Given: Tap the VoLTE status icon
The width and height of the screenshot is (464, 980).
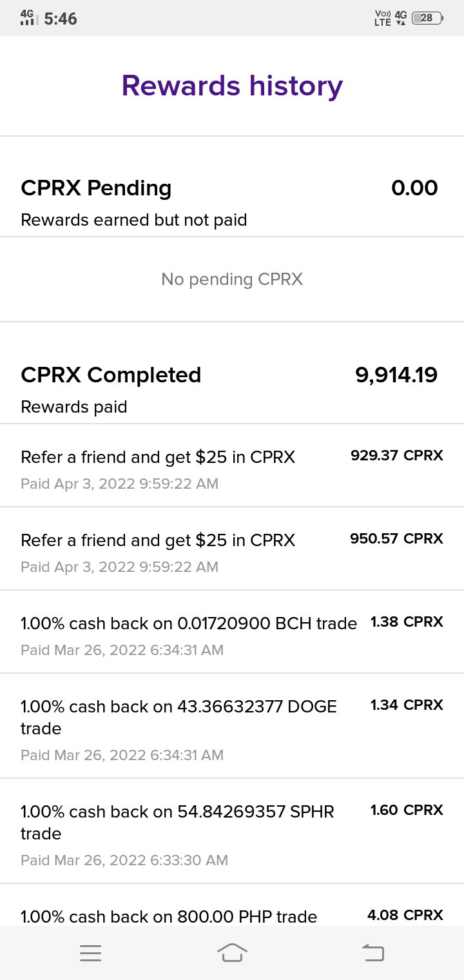Looking at the screenshot, I should pyautogui.click(x=382, y=18).
